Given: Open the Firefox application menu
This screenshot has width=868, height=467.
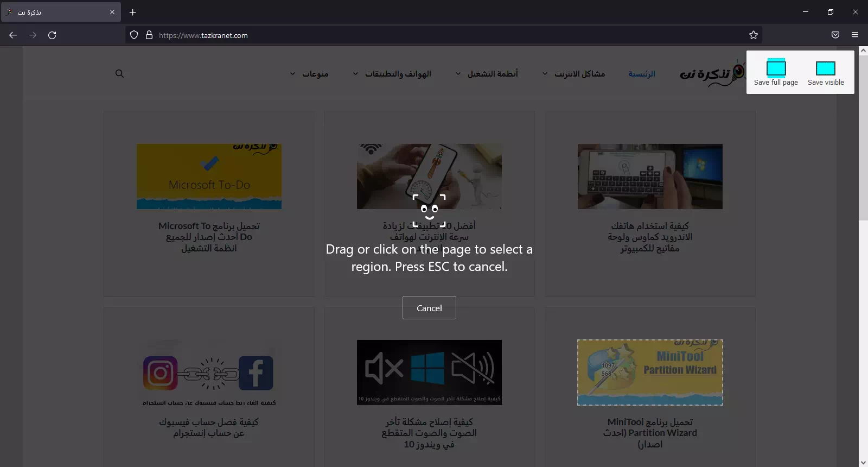Looking at the screenshot, I should 855,35.
